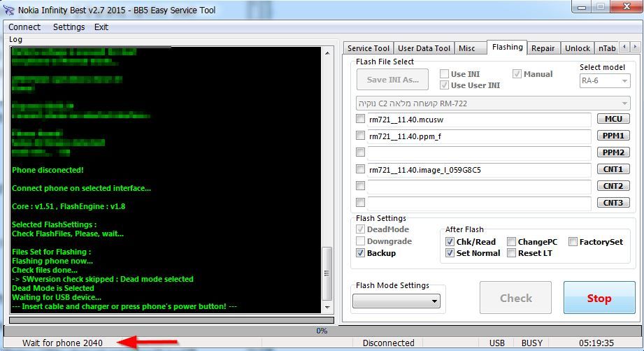Click the empty PPM2 file field
The height and width of the screenshot is (351, 644).
479,153
